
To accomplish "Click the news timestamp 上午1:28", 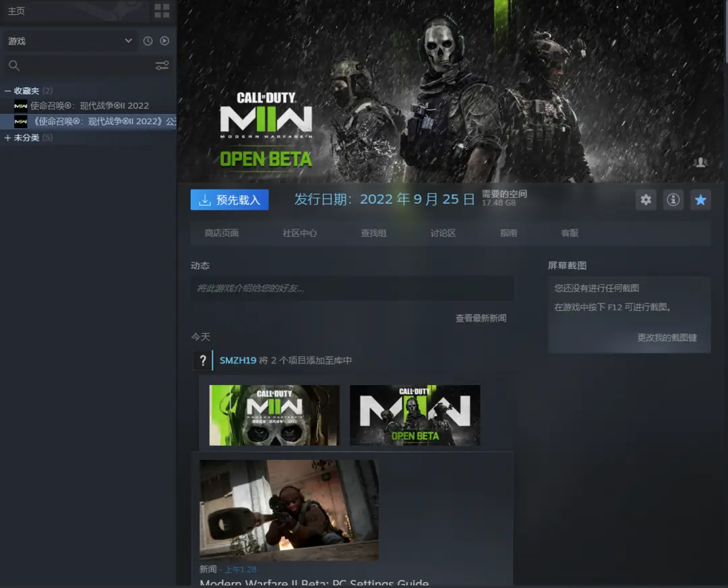I will pyautogui.click(x=241, y=569).
